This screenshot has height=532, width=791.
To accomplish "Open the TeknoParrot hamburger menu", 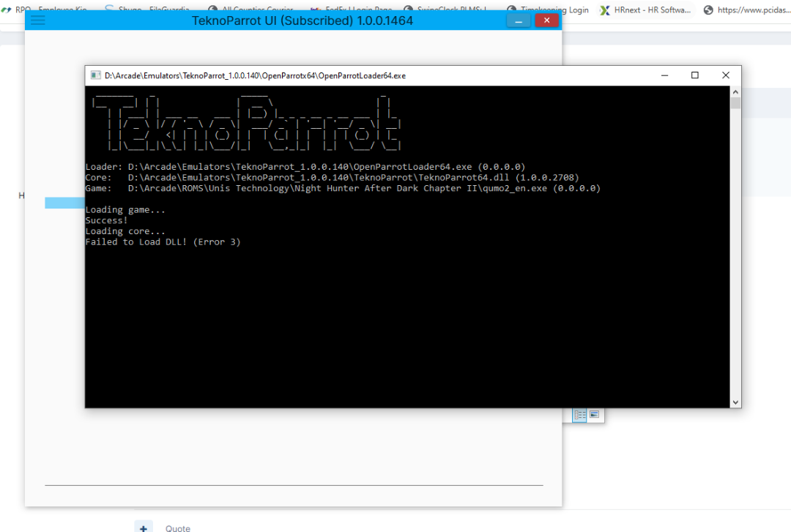I will (37, 20).
